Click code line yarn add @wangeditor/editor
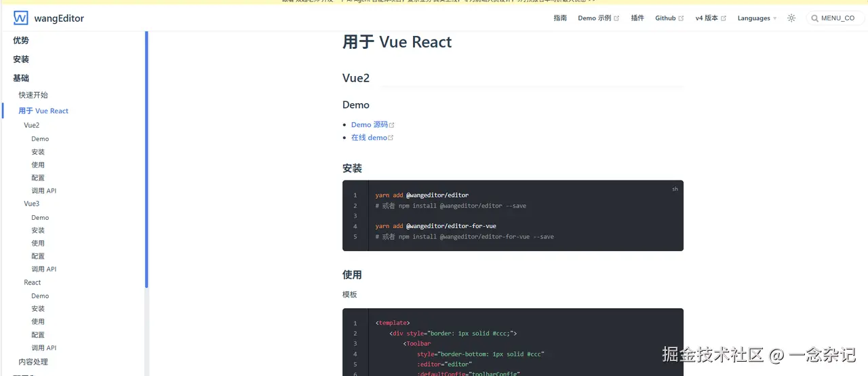This screenshot has height=376, width=868. click(422, 195)
